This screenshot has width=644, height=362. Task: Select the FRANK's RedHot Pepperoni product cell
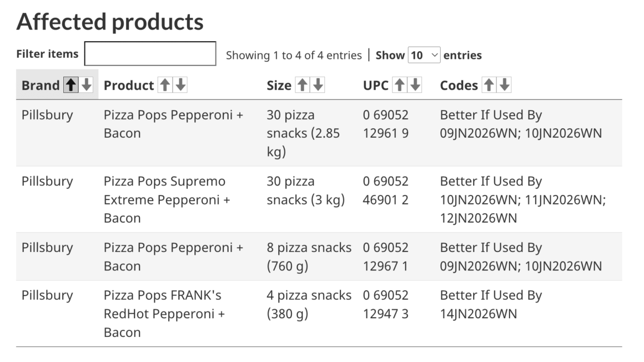(x=164, y=314)
